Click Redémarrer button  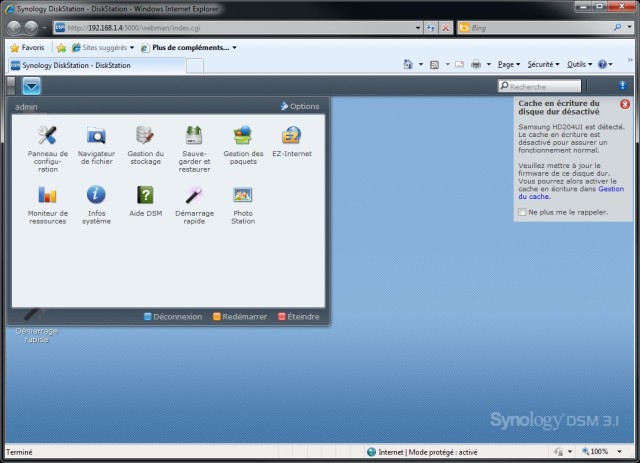coord(240,316)
